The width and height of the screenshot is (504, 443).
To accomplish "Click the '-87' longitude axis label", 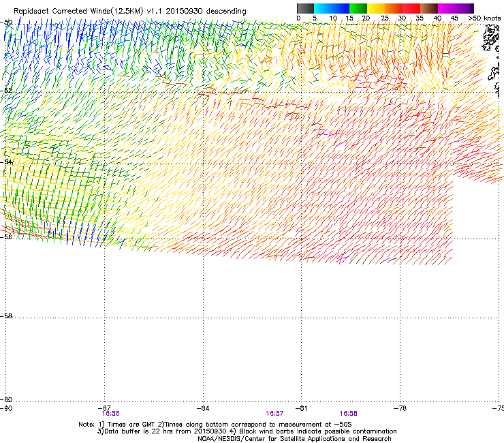I will click(104, 408).
